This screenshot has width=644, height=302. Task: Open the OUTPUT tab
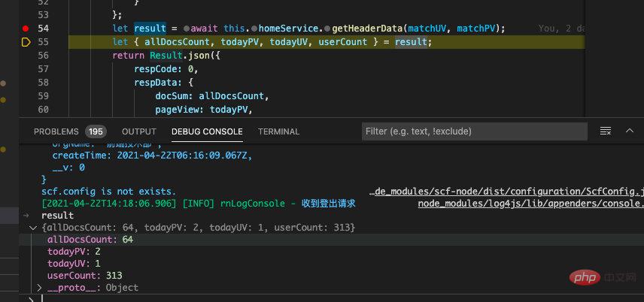[139, 131]
